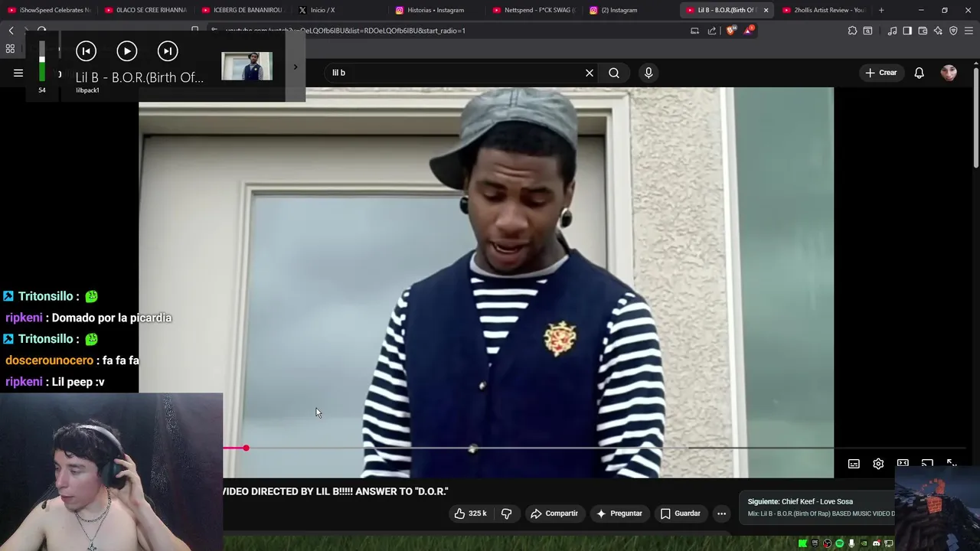This screenshot has width=980, height=551.
Task: Open the Crear button
Action: click(881, 73)
